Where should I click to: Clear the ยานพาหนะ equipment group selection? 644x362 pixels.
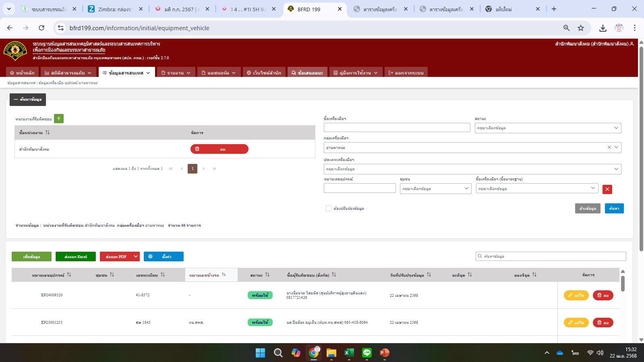[x=609, y=147]
